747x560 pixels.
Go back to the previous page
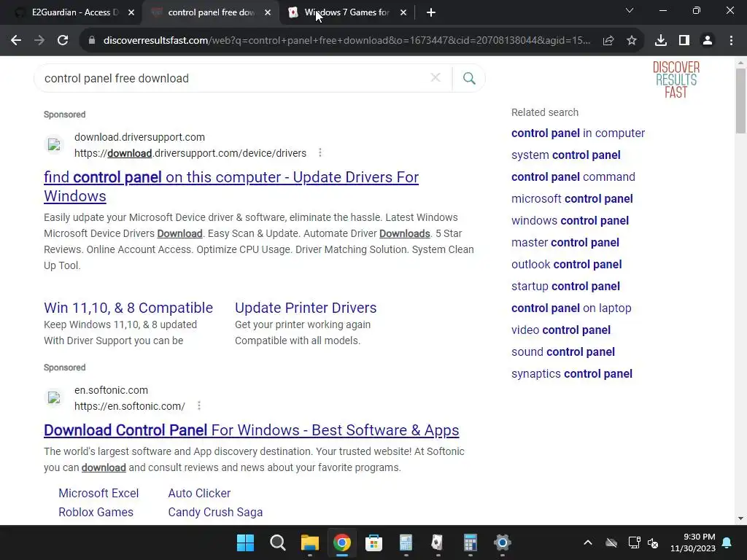click(16, 41)
